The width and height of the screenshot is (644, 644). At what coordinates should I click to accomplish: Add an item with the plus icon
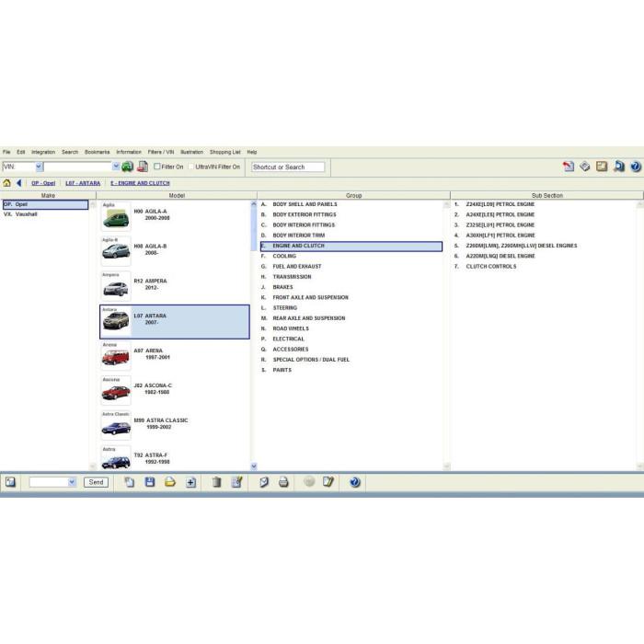(x=190, y=482)
